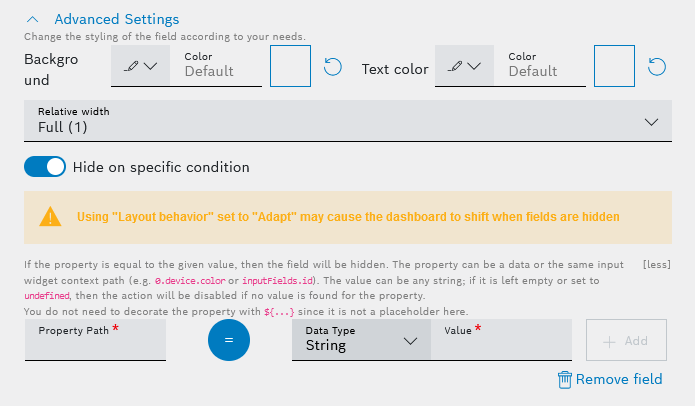Image resolution: width=695 pixels, height=406 pixels.
Task: Reset the Background color to default
Action: point(333,68)
